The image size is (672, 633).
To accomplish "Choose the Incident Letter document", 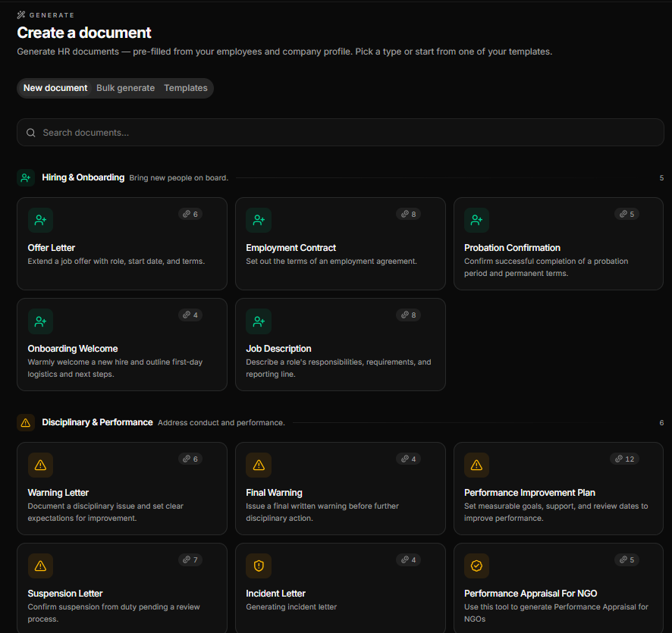I will tap(341, 588).
